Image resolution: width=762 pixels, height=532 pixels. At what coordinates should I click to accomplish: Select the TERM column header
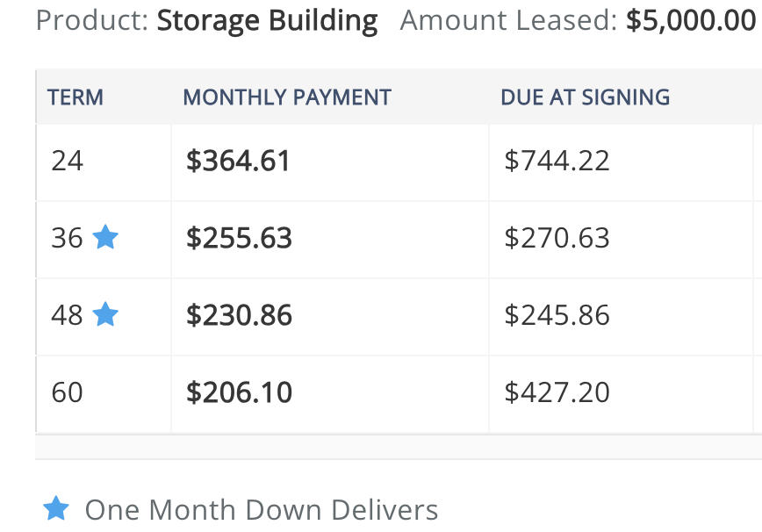(x=75, y=97)
